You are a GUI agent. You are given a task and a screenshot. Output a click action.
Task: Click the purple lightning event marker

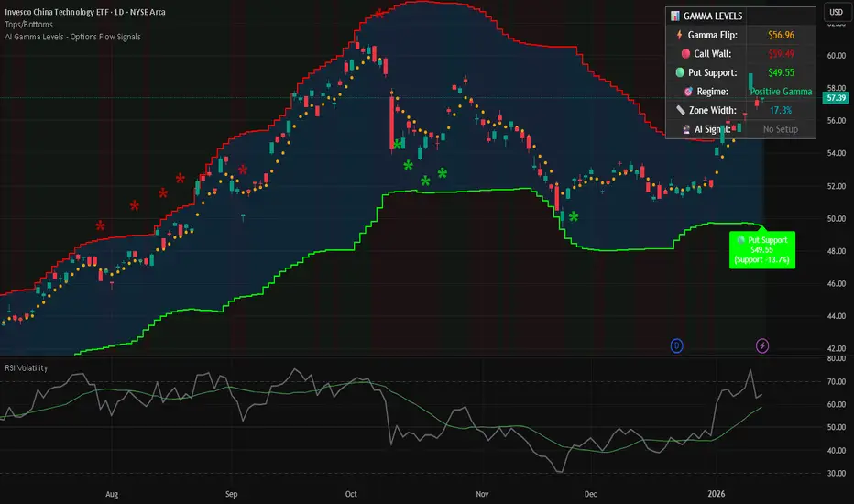(x=762, y=345)
